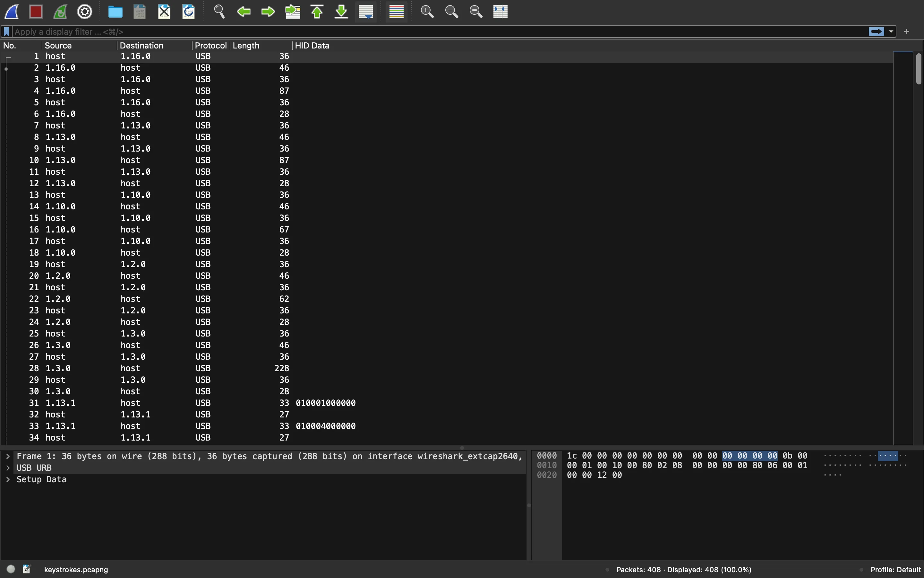924x578 pixels.
Task: Open capture options gear icon
Action: click(x=85, y=12)
